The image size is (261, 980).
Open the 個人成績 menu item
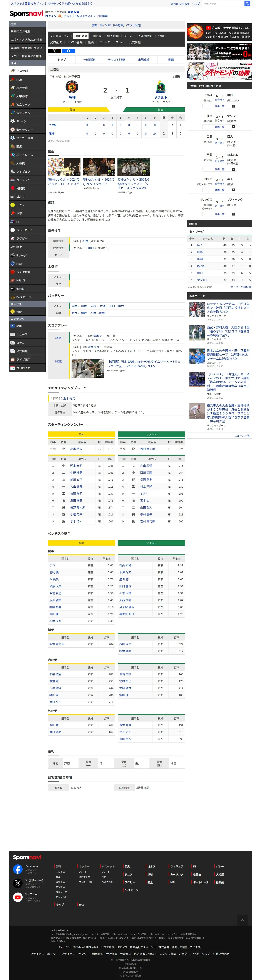[113, 36]
